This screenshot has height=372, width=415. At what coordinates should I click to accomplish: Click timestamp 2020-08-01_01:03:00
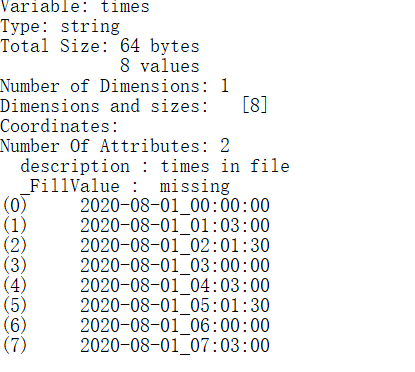point(175,226)
